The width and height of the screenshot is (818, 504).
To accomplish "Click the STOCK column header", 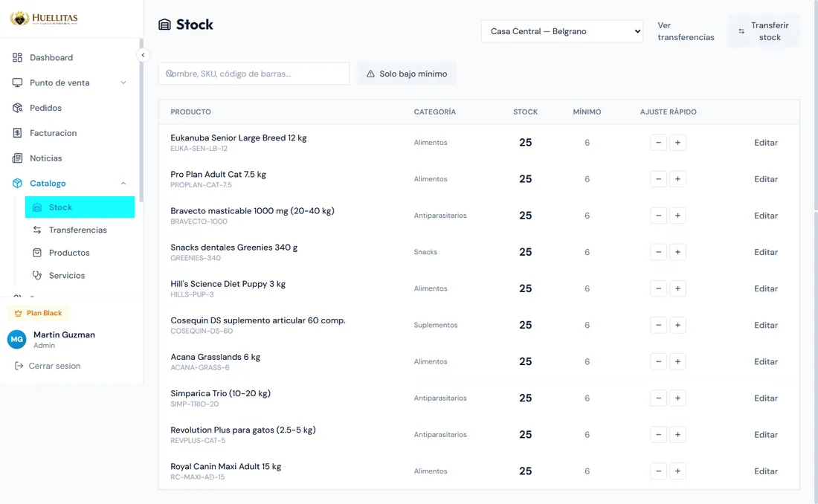I will (x=525, y=112).
